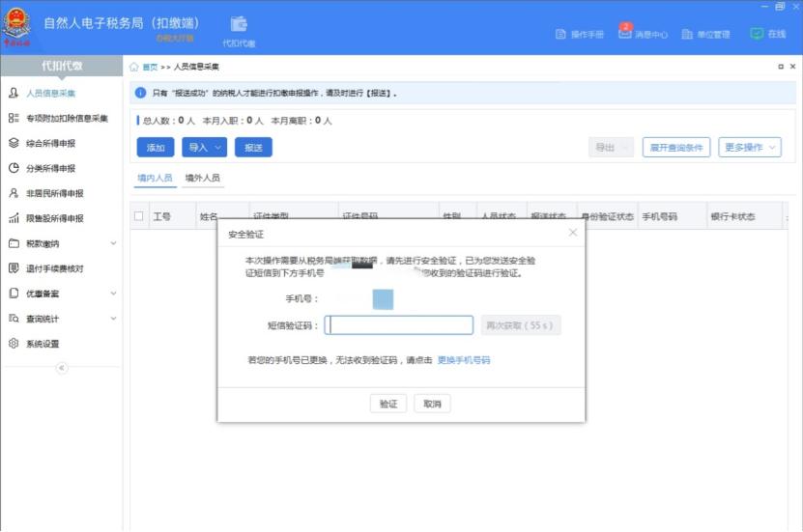
Task: Click the 代扣代缴 wallet icon in header
Action: (x=239, y=25)
